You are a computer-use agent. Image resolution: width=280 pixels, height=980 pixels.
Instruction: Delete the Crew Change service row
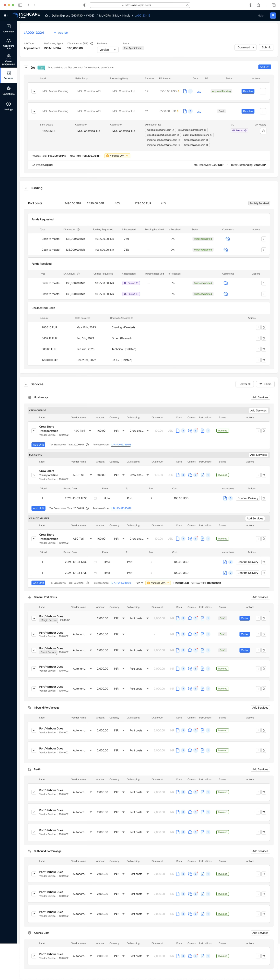click(x=264, y=431)
